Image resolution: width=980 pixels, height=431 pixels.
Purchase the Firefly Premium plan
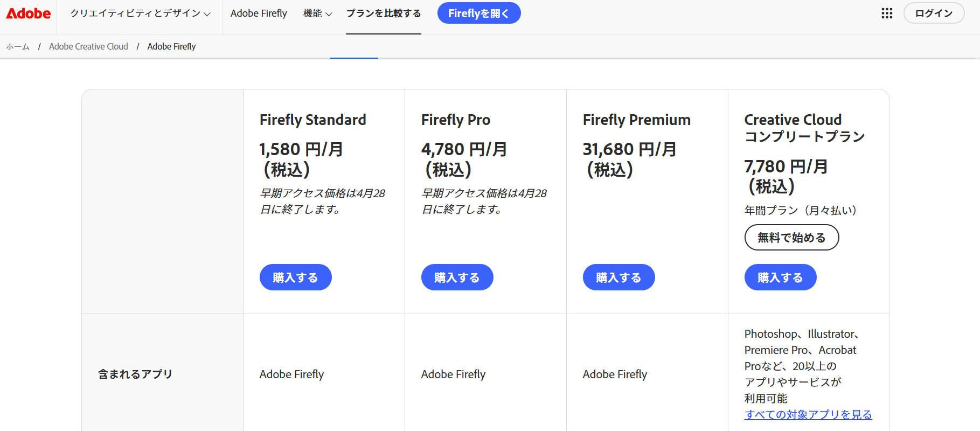[x=619, y=277]
